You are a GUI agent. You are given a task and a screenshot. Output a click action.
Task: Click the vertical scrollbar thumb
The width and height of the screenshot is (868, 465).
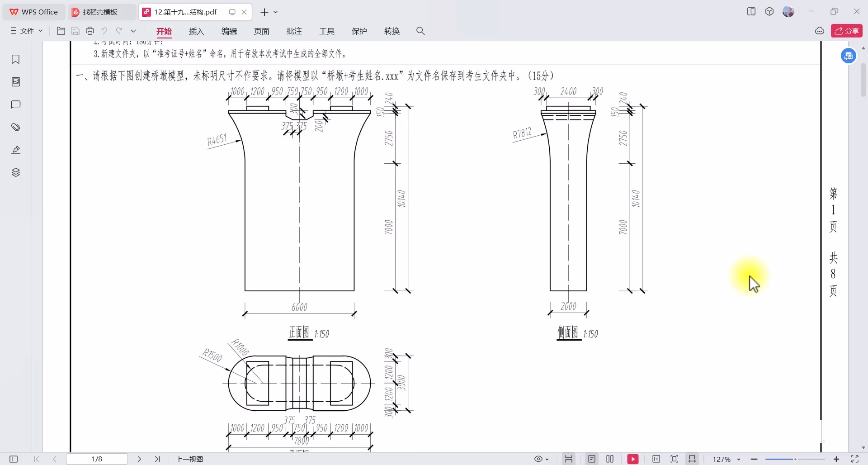(863, 80)
